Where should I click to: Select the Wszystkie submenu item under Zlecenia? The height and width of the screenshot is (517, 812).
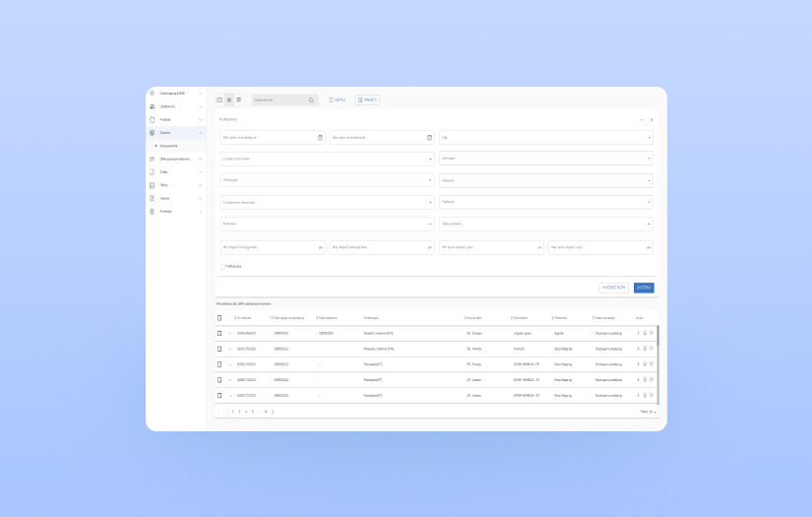168,146
